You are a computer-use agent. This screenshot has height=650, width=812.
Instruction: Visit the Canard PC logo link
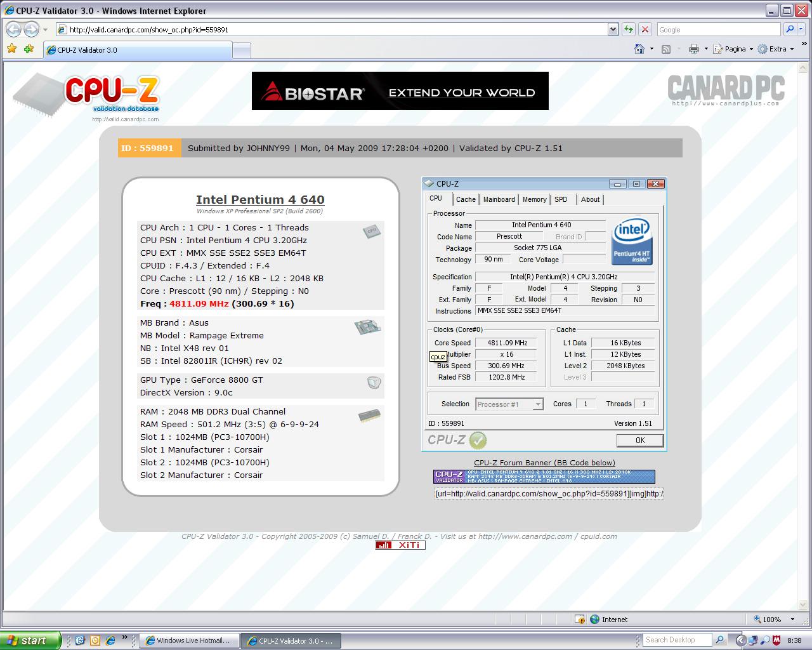[726, 90]
